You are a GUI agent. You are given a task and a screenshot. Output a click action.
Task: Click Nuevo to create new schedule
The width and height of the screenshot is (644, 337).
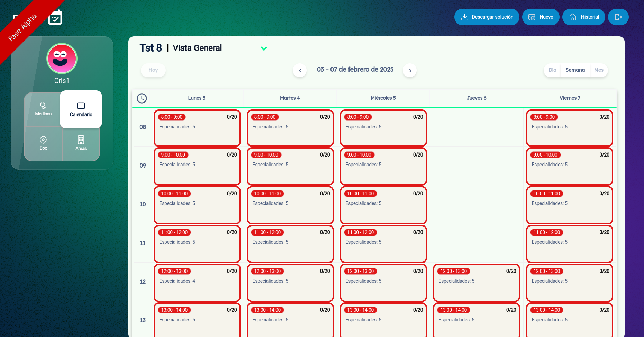(x=541, y=17)
